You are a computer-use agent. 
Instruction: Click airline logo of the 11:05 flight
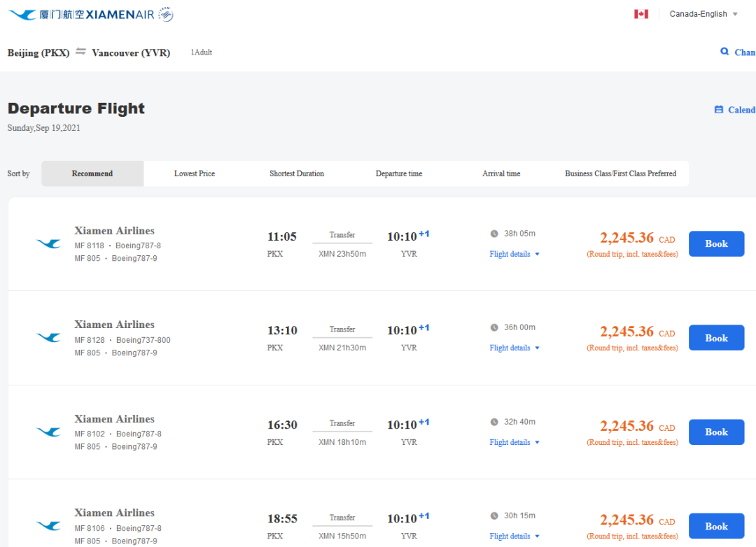coord(48,243)
